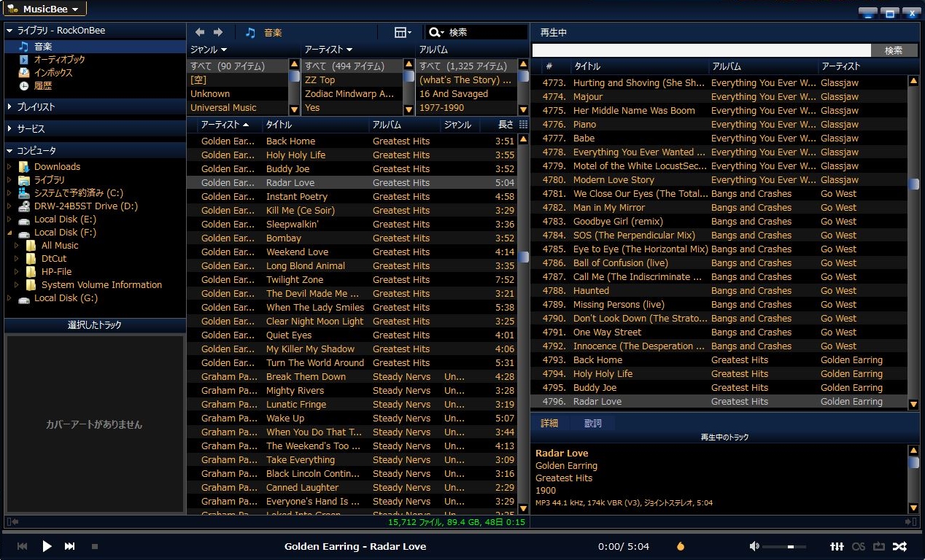The height and width of the screenshot is (560, 925).
Task: Open インボックス in the sidebar
Action: pyautogui.click(x=53, y=72)
